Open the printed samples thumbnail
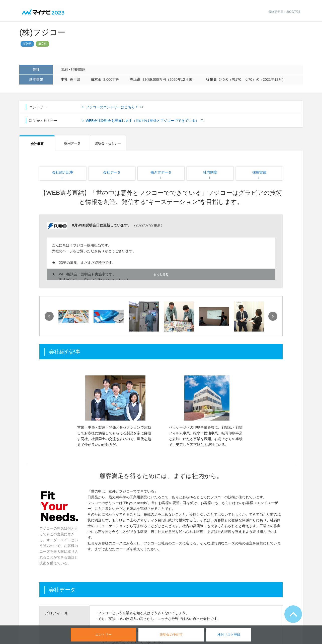This screenshot has height=644, width=322. [x=73, y=316]
